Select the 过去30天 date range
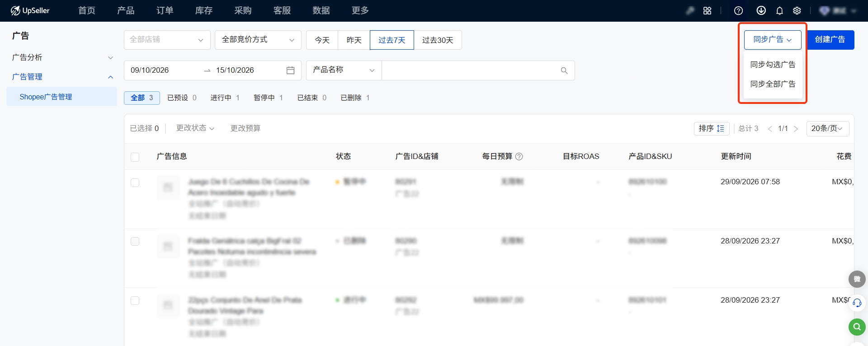The height and width of the screenshot is (346, 868). coord(438,40)
